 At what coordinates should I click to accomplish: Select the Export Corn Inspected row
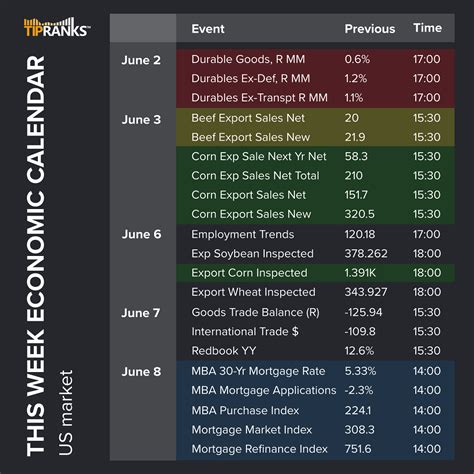pos(315,273)
